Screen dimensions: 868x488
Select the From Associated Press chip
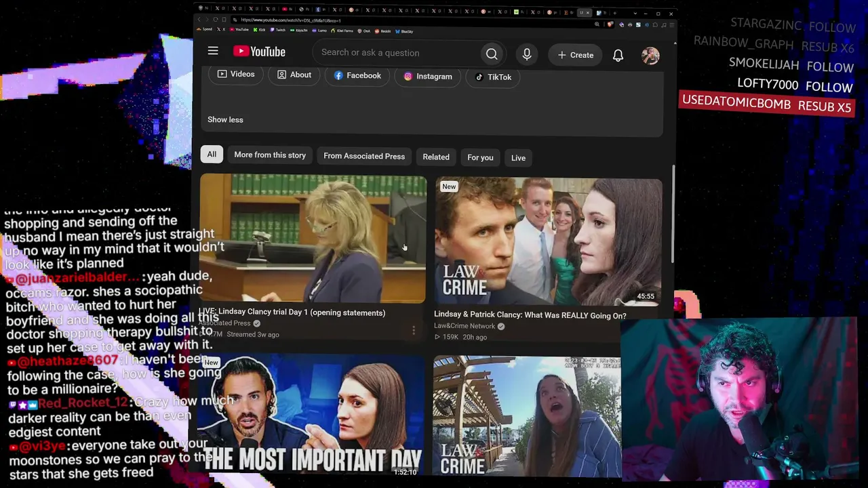pos(364,156)
